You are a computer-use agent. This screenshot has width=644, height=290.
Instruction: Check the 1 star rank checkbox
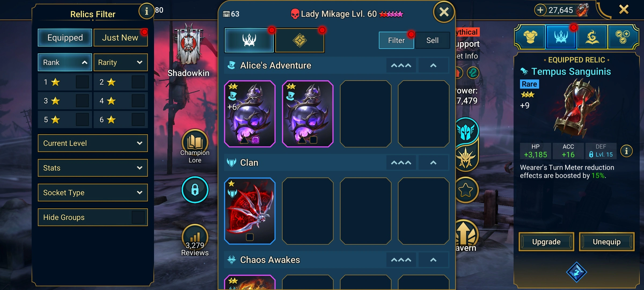click(x=82, y=82)
